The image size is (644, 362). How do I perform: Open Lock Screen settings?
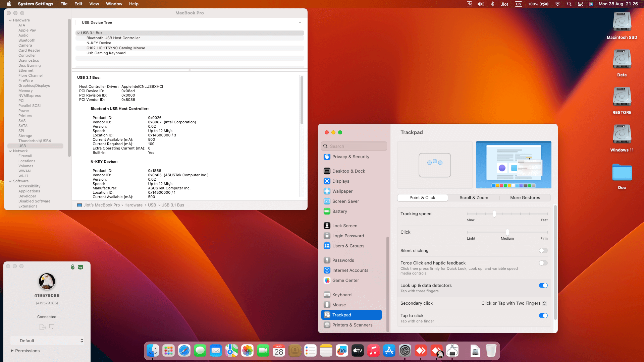click(344, 226)
